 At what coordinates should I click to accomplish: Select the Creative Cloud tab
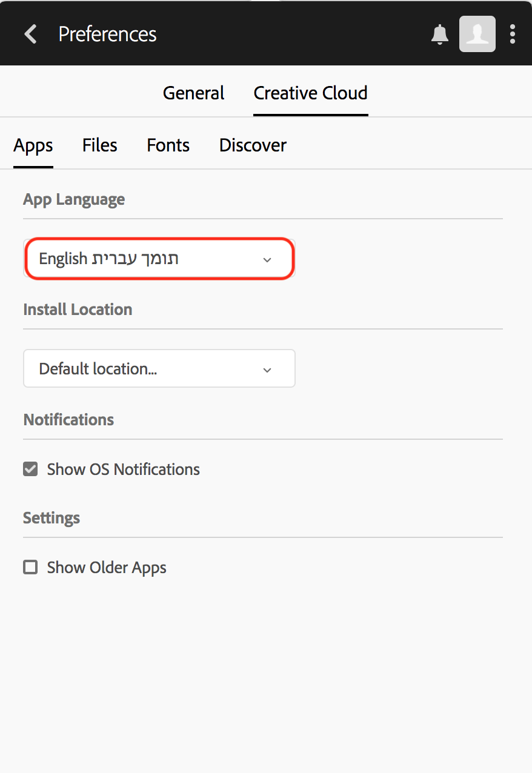click(x=310, y=93)
